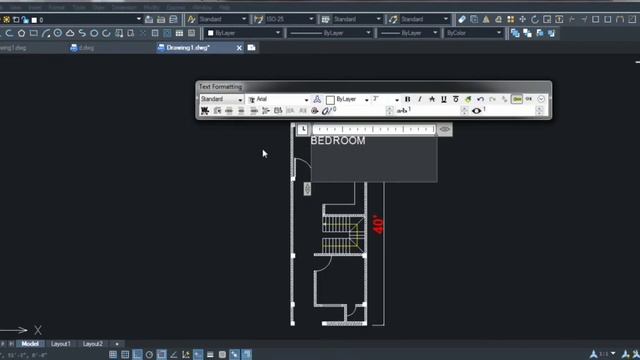Toggle lineweight display in status bar
Viewport: 640px width, 360px height.
(x=210, y=354)
